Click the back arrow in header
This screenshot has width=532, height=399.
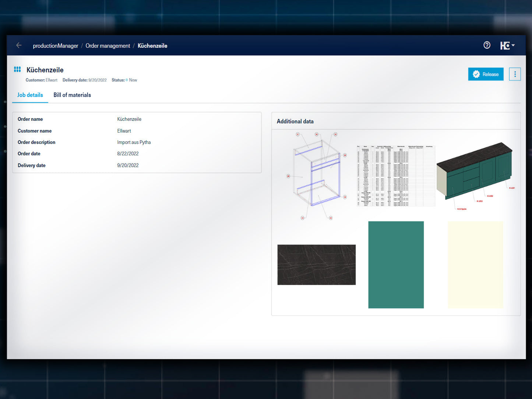coord(19,45)
